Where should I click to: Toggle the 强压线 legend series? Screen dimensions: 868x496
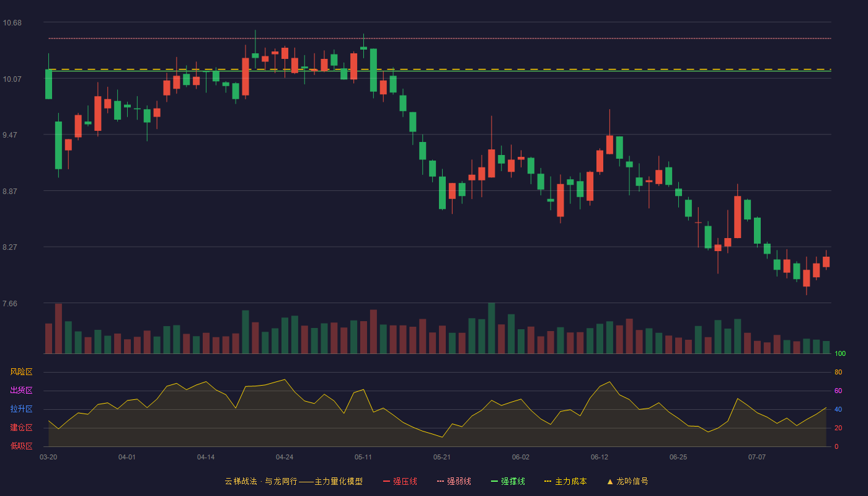point(400,481)
